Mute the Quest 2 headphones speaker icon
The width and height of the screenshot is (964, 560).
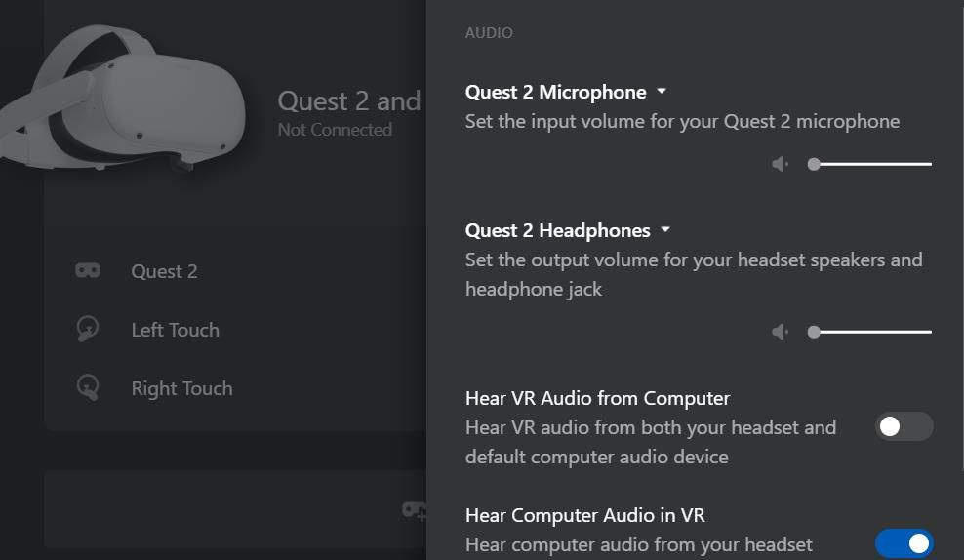[x=780, y=332]
